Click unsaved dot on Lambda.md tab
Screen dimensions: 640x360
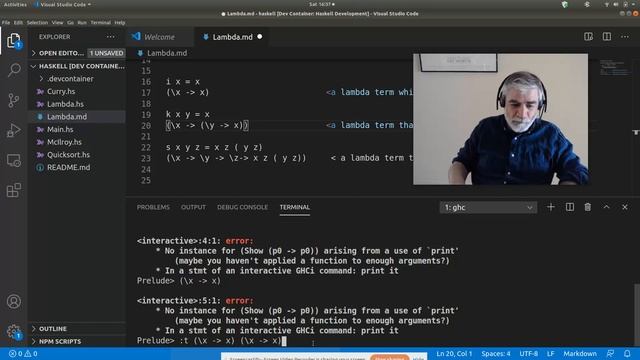pyautogui.click(x=260, y=37)
